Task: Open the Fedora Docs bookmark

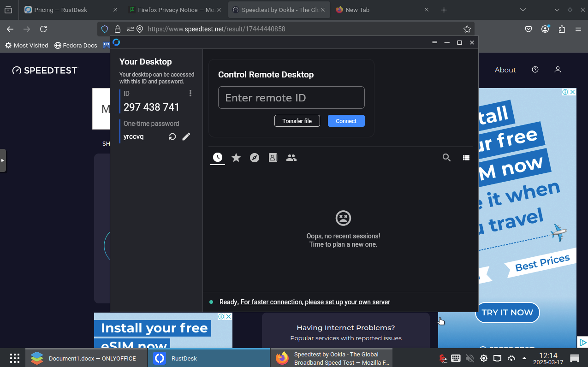Action: [76, 45]
